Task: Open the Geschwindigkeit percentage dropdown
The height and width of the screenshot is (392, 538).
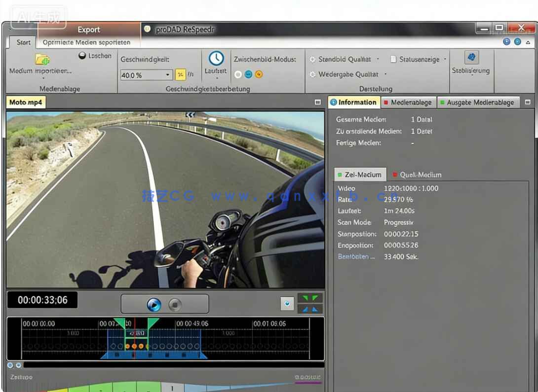Action: pos(168,75)
